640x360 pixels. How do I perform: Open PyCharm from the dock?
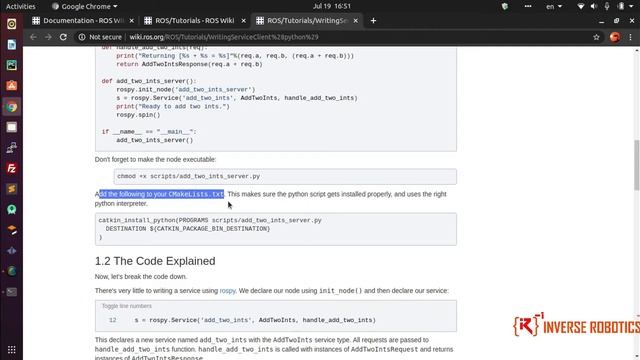[11, 65]
